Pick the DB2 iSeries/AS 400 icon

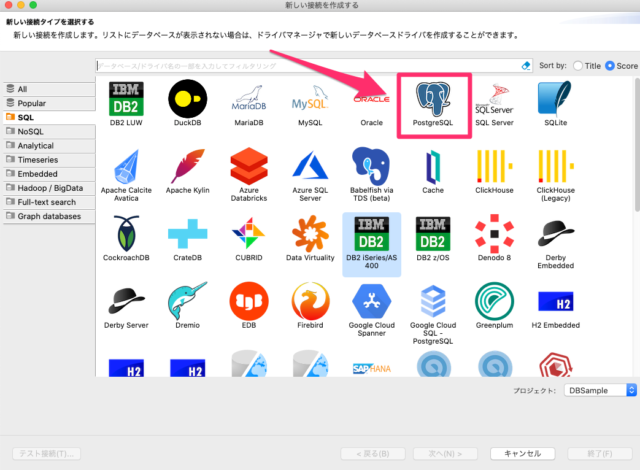(x=371, y=243)
